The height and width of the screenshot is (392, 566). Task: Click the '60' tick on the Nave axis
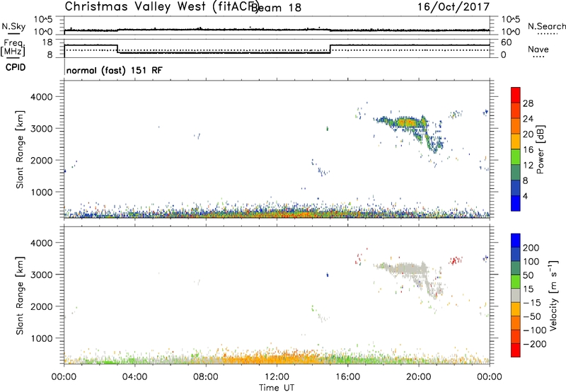point(507,42)
